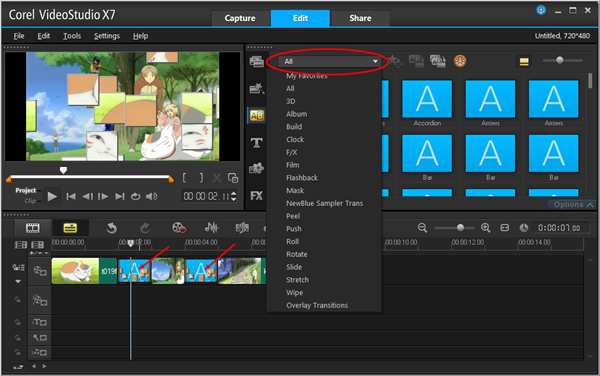Open the Transition library icon

(256, 115)
